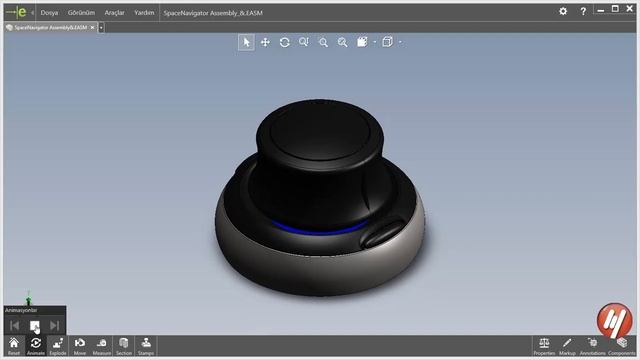Open the Dosya menu
This screenshot has width=640, height=360.
[x=49, y=13]
